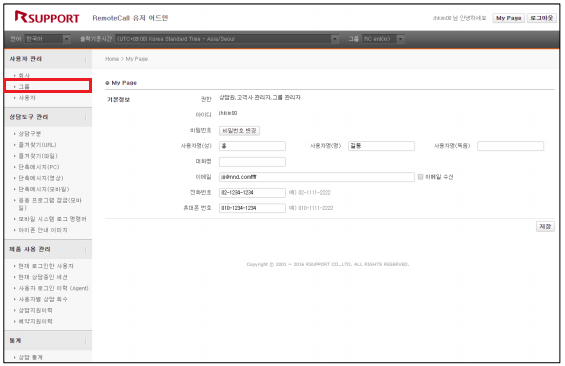Open 현재 로그인한 사용자 in the sidebar
565x366 pixels.
point(46,266)
